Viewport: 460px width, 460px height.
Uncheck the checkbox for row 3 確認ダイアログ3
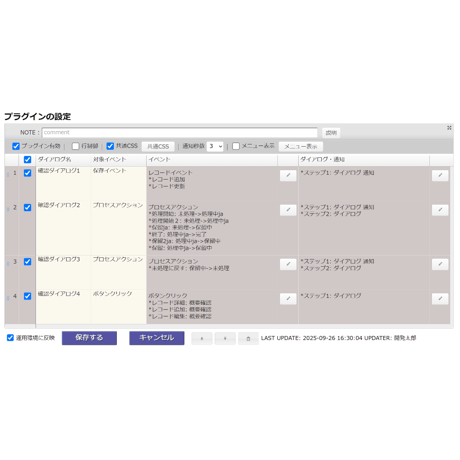click(x=27, y=262)
